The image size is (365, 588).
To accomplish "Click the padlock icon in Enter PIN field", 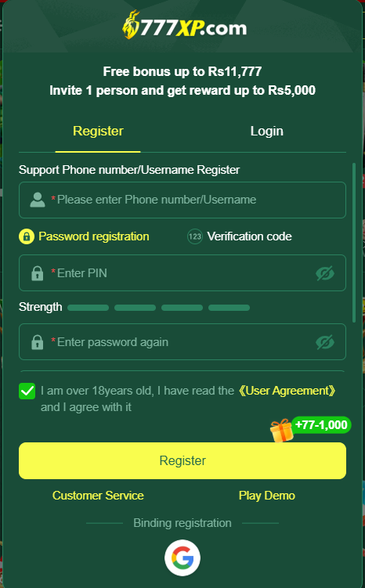I will tap(37, 273).
